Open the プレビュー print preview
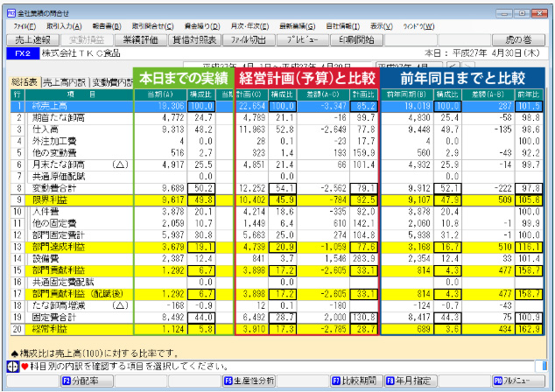The image size is (555, 392). [x=303, y=40]
